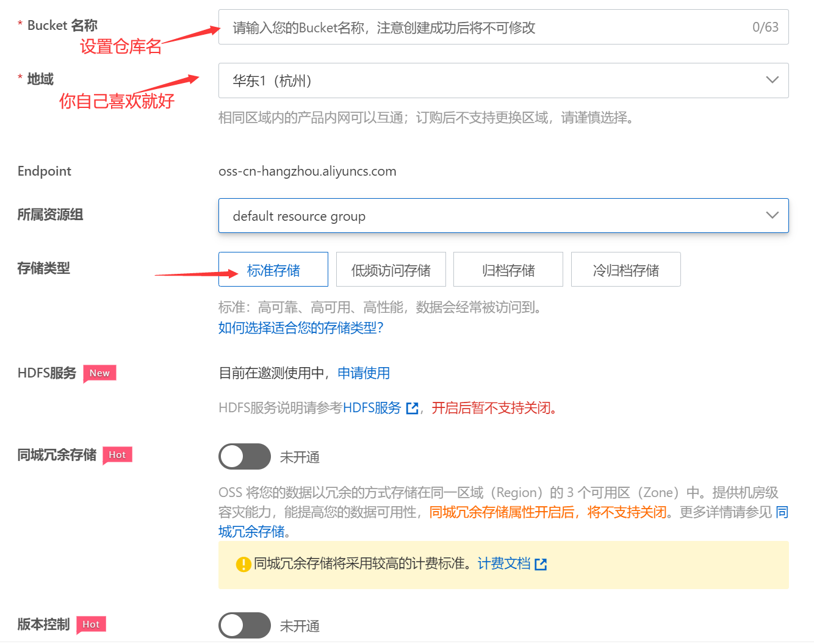
Task: Click the Bucket 名称 field label
Action: (62, 26)
